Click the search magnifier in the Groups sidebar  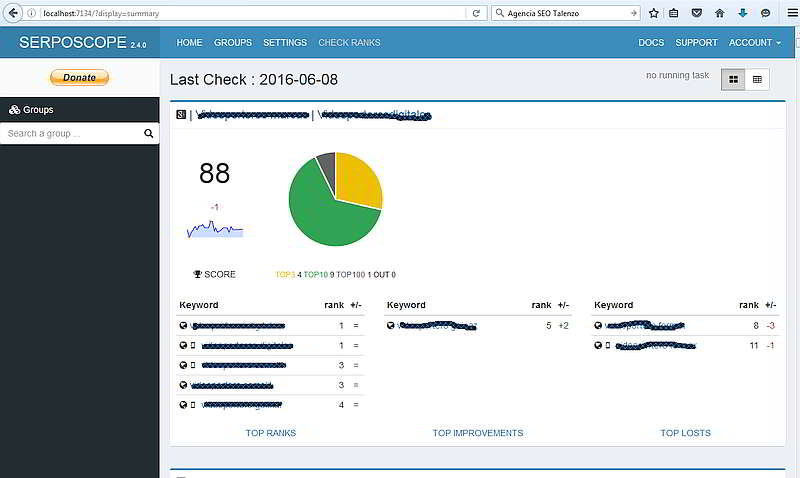(x=149, y=133)
